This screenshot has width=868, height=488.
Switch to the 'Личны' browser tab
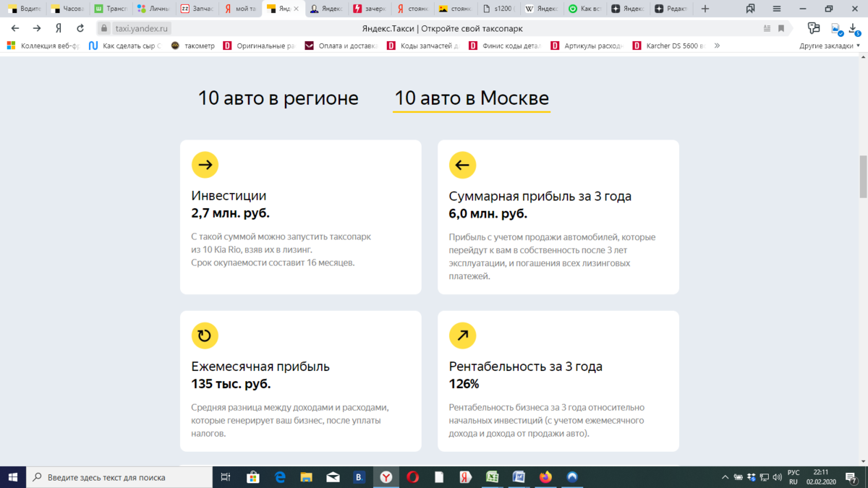pyautogui.click(x=154, y=9)
